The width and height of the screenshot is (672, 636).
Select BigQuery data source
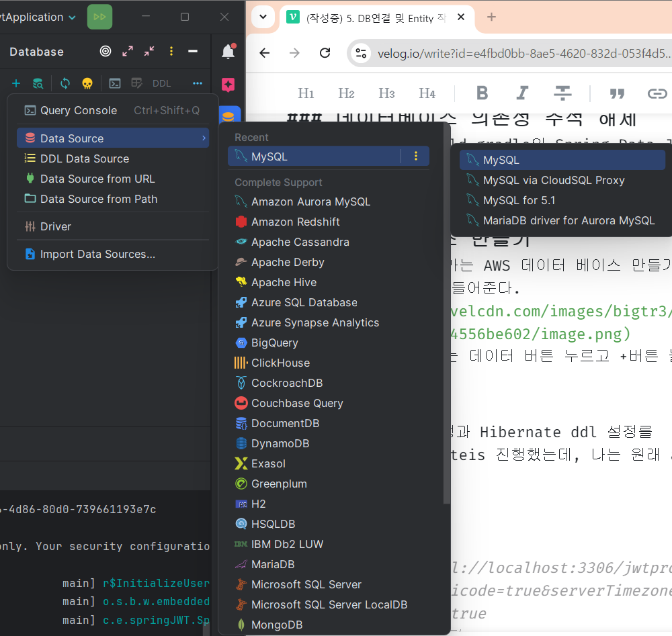329,343
